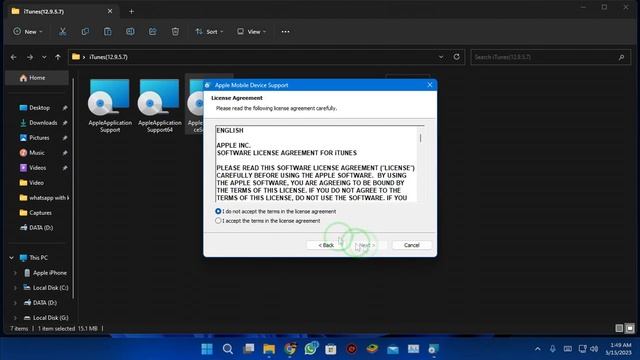640x360 pixels.
Task: Refresh the iTunes(12.9.5.7) folder
Action: coord(456,57)
